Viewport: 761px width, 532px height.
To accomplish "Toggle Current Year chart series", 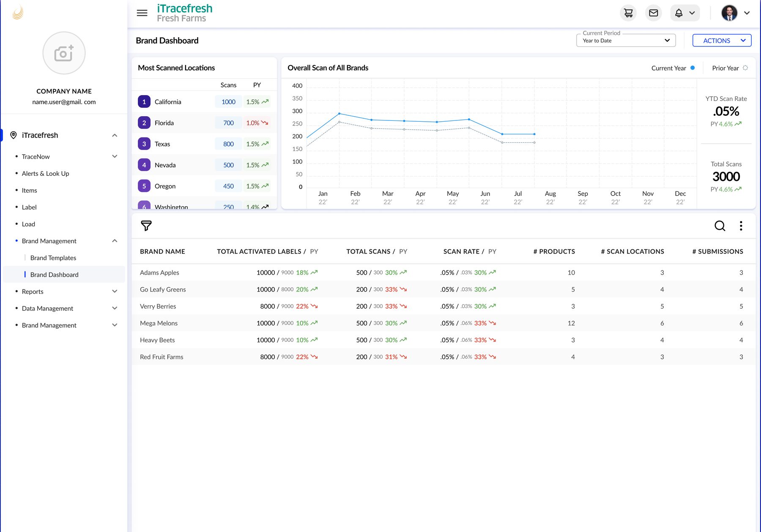I will click(673, 68).
